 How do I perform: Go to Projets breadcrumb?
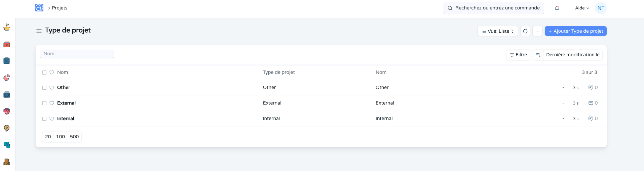(60, 8)
